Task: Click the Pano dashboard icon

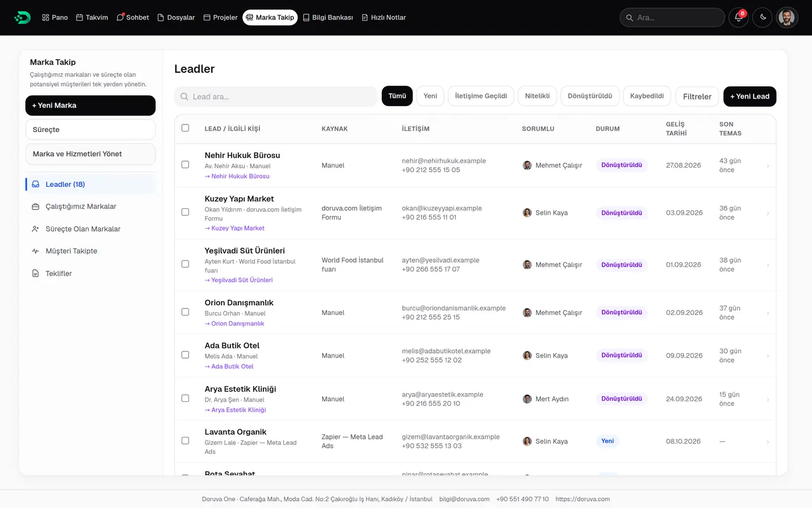Action: pos(46,18)
